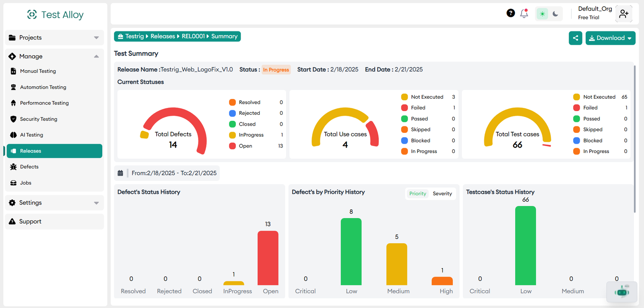644x308 pixels.
Task: Click the Total Defects gauge chart
Action: (x=173, y=131)
